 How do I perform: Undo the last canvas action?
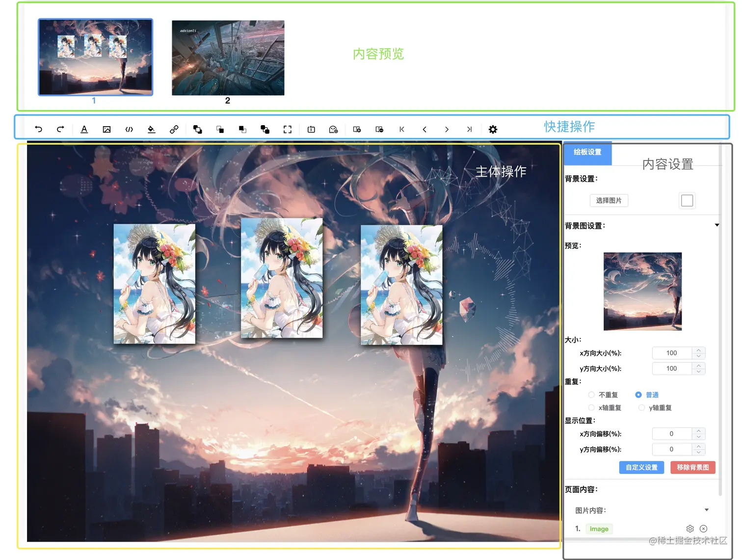[x=38, y=129]
